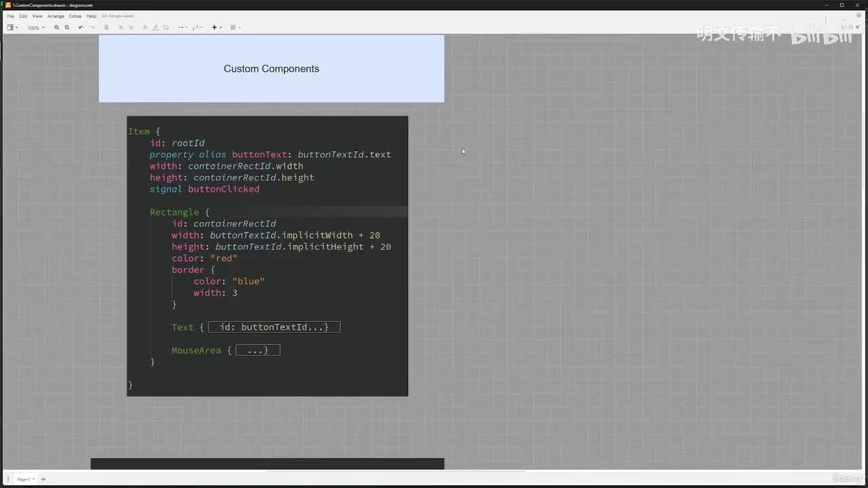Click the Shadow toolbar icon

(166, 28)
